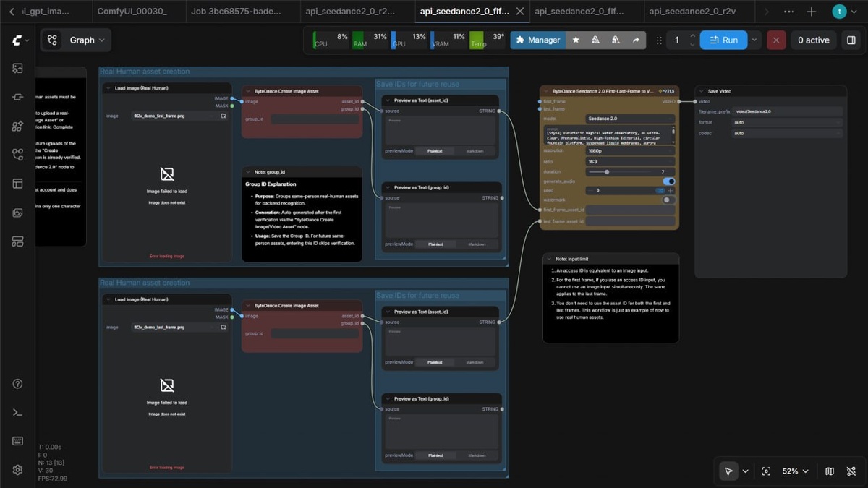Screen dimensions: 868x488
Task: Open the Graph mode dropdown
Action: point(76,40)
